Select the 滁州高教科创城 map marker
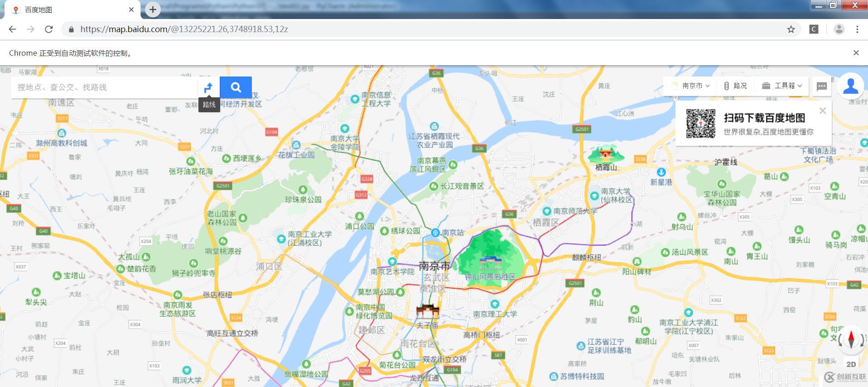The width and height of the screenshot is (868, 387). 62,133
